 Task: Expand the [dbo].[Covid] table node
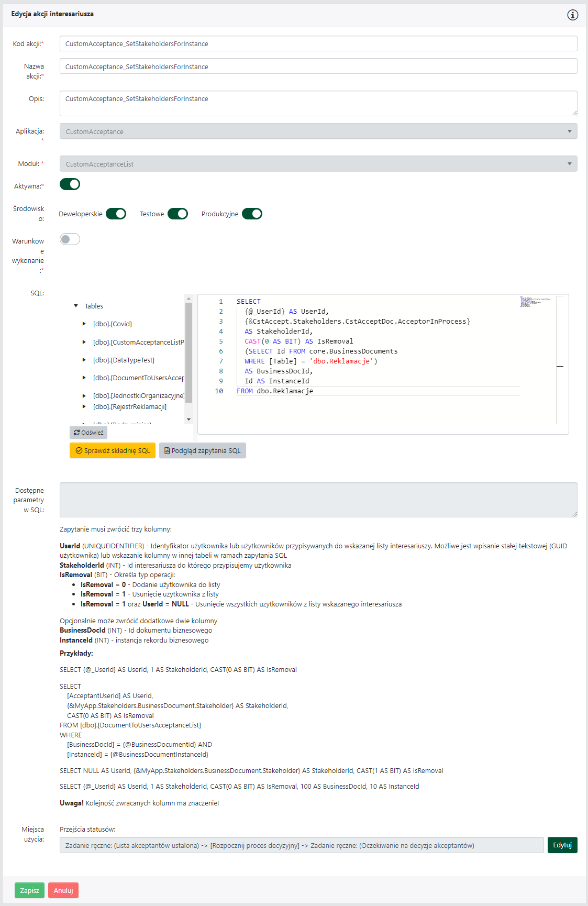pos(84,324)
